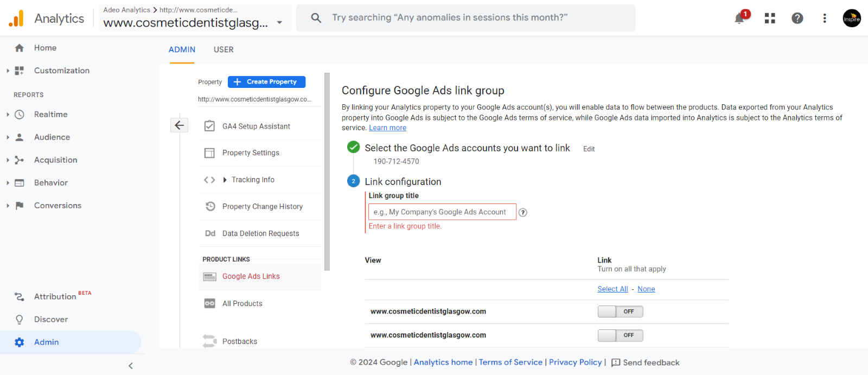Click the search magnifier icon
The height and width of the screenshot is (375, 868).
(x=316, y=18)
